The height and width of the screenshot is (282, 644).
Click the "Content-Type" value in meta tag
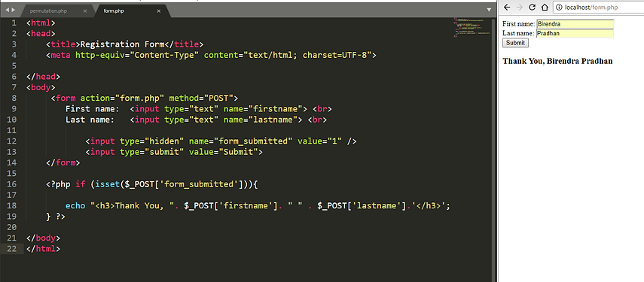pos(164,55)
